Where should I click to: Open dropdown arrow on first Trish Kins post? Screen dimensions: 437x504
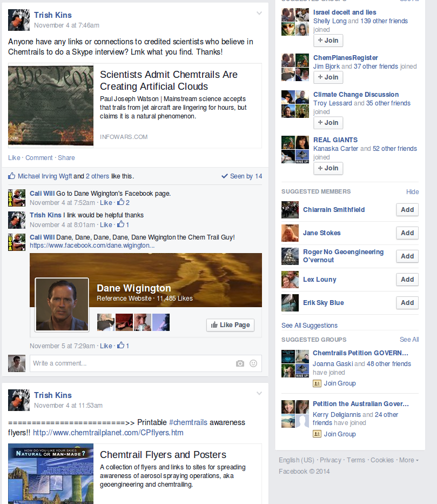[x=259, y=13]
